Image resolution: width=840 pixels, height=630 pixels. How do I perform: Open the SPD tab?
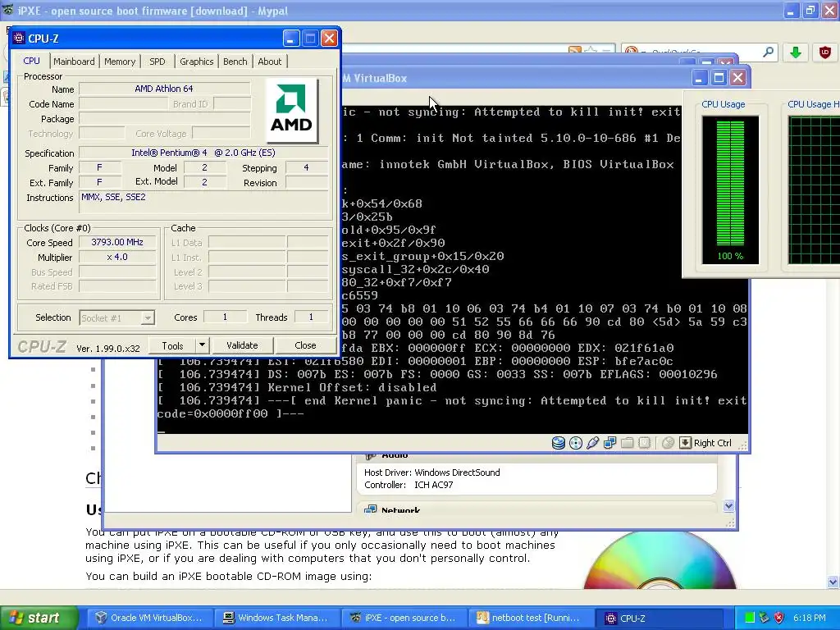(x=157, y=62)
